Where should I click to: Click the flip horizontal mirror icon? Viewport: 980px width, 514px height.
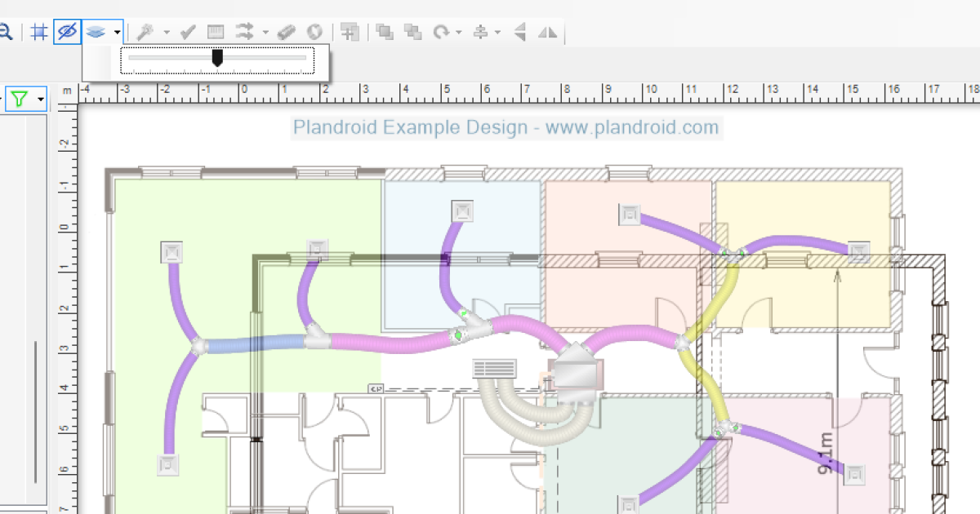[x=548, y=32]
